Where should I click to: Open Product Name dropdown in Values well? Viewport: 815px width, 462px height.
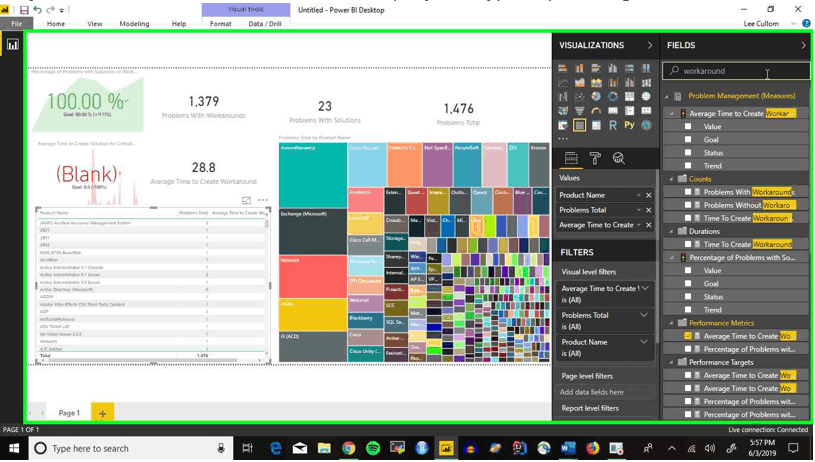click(x=639, y=195)
